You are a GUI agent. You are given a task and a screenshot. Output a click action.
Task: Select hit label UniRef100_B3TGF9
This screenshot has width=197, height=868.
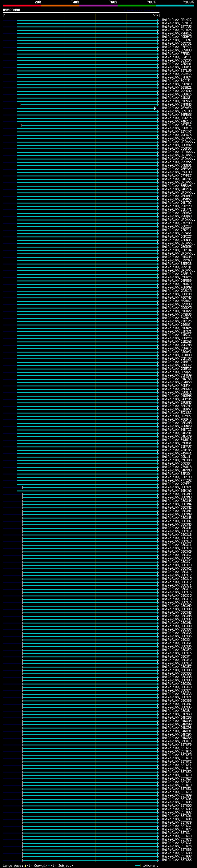(x=177, y=744)
